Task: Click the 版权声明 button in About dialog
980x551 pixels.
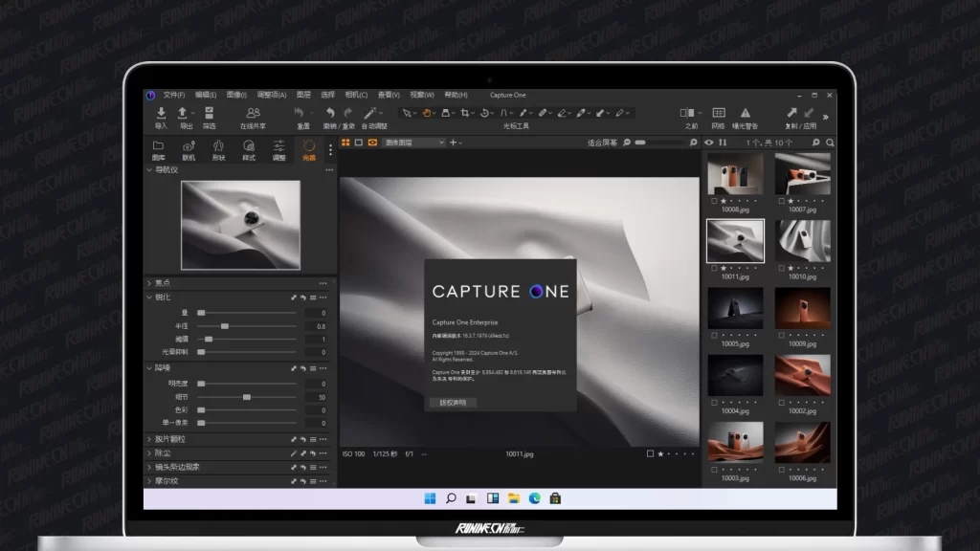Action: click(453, 403)
